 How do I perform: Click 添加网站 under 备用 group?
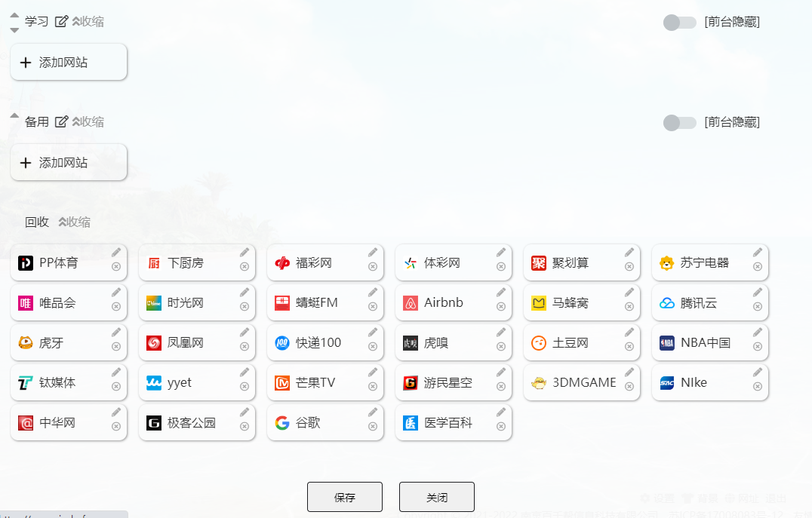(x=69, y=163)
